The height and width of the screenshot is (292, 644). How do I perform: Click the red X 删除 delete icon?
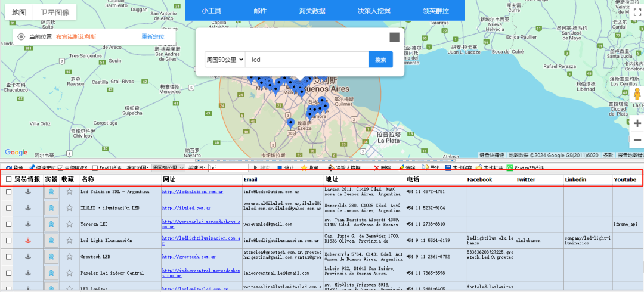[376, 168]
